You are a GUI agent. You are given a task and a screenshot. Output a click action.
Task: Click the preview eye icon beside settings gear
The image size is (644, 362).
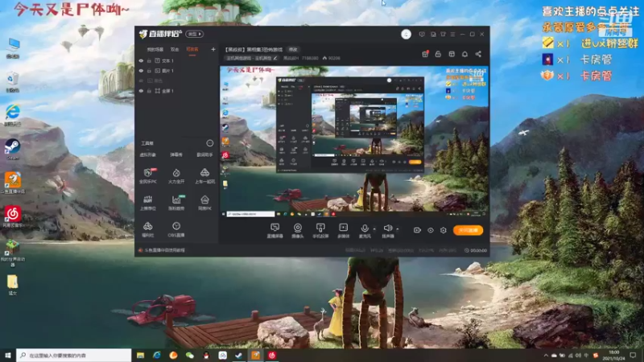pyautogui.click(x=431, y=230)
